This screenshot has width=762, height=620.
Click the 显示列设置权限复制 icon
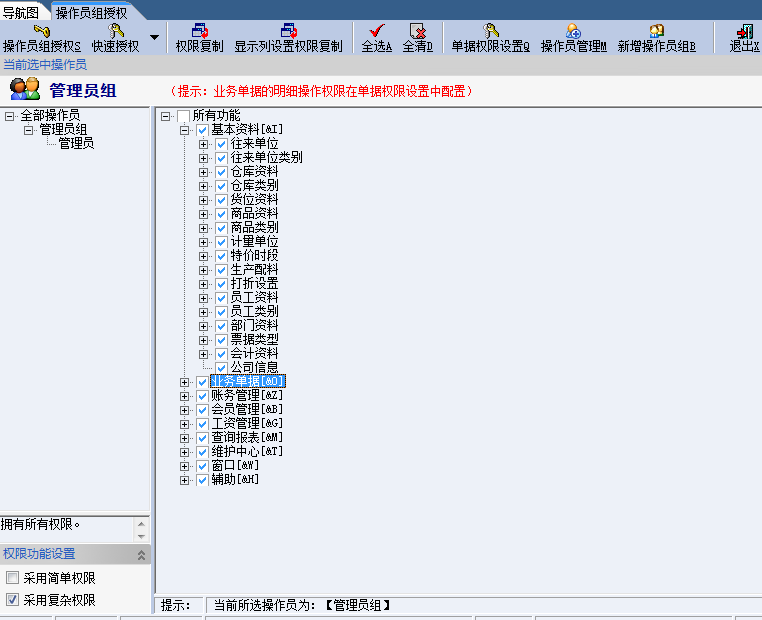point(288,31)
